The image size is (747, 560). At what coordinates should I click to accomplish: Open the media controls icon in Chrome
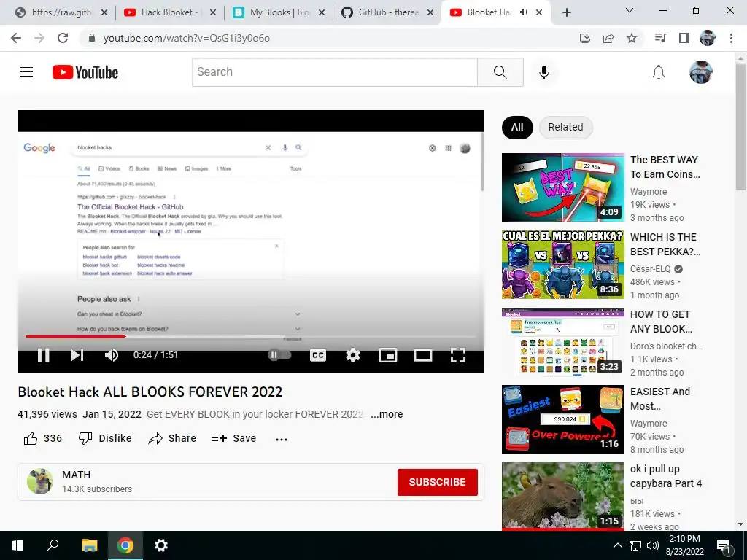660,38
